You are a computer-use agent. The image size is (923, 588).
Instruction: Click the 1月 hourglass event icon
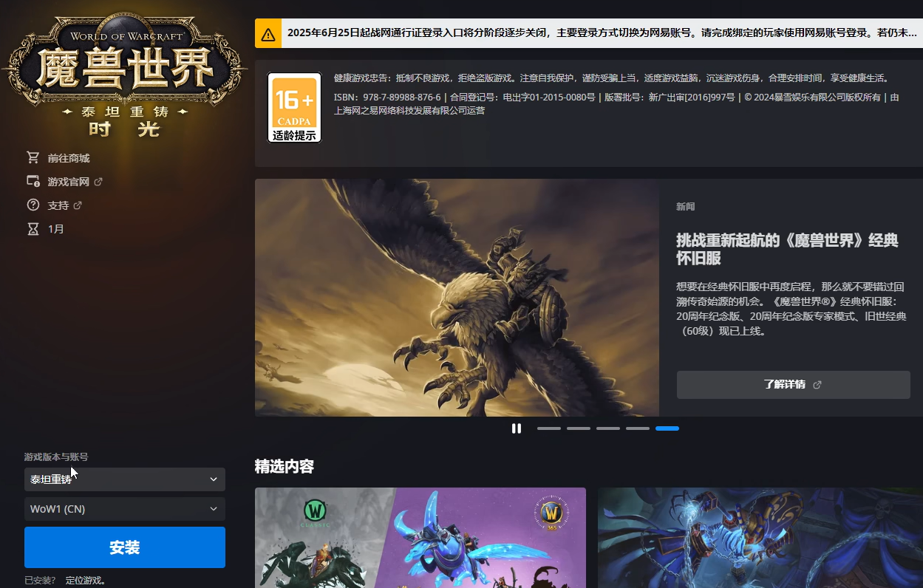click(x=33, y=228)
